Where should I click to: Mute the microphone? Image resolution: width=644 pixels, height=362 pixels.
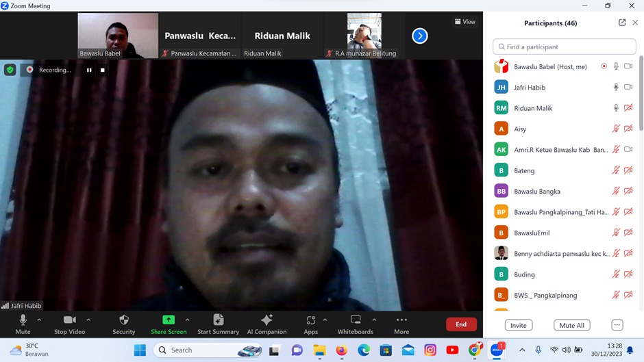[23, 320]
